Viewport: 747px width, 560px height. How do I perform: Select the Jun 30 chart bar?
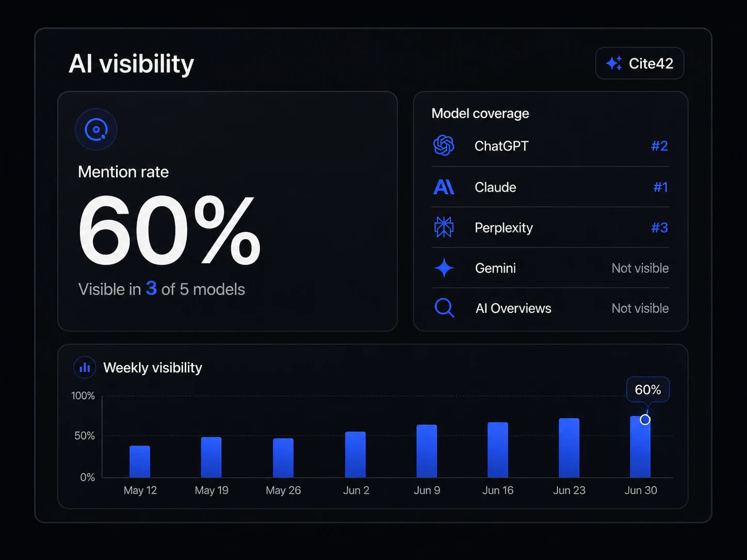click(x=640, y=447)
